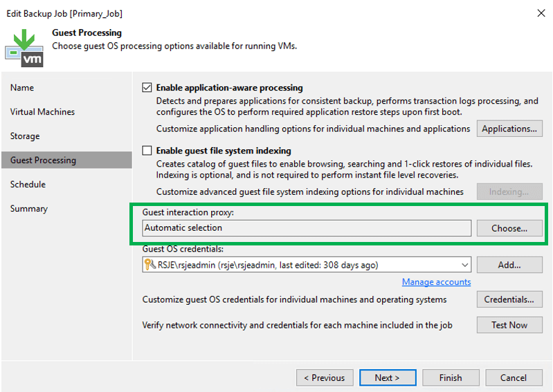This screenshot has height=392, width=553.
Task: Click the Credentials... button
Action: 509,300
